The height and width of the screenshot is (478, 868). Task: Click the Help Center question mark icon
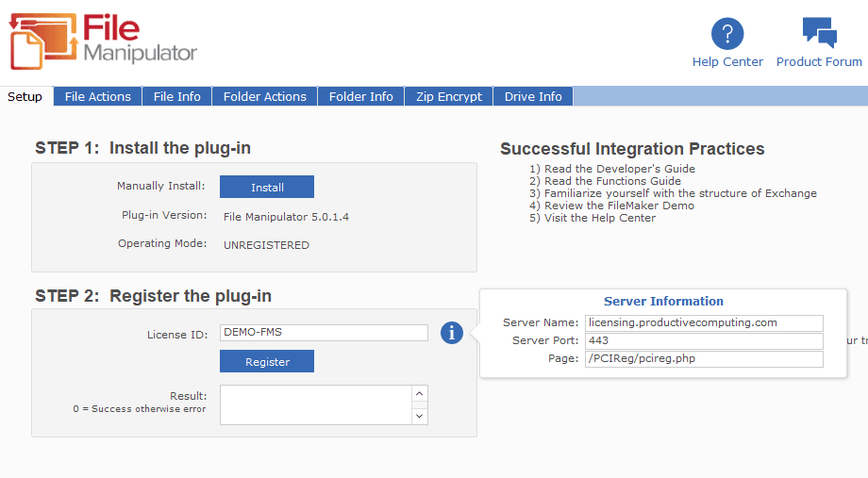coord(727,34)
